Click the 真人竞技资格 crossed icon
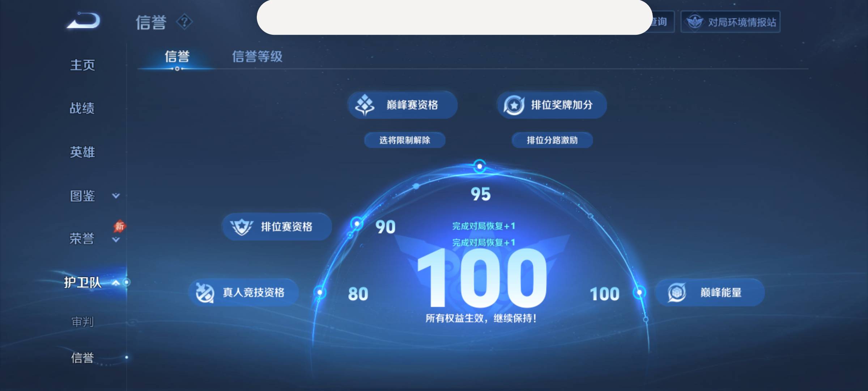 [205, 293]
